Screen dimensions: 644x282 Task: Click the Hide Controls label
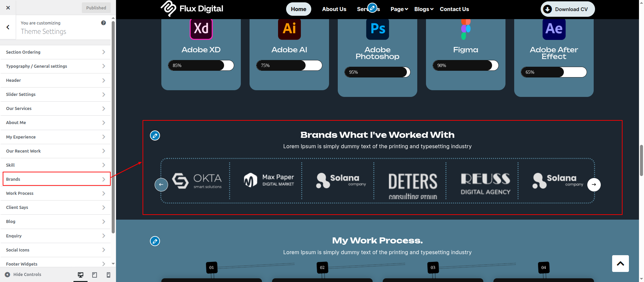click(x=27, y=275)
